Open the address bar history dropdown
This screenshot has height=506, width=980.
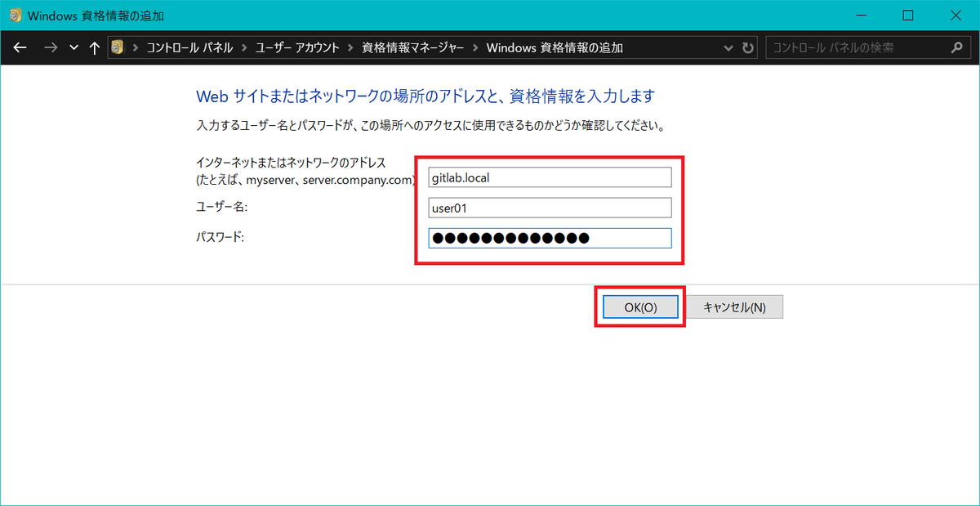[x=728, y=47]
